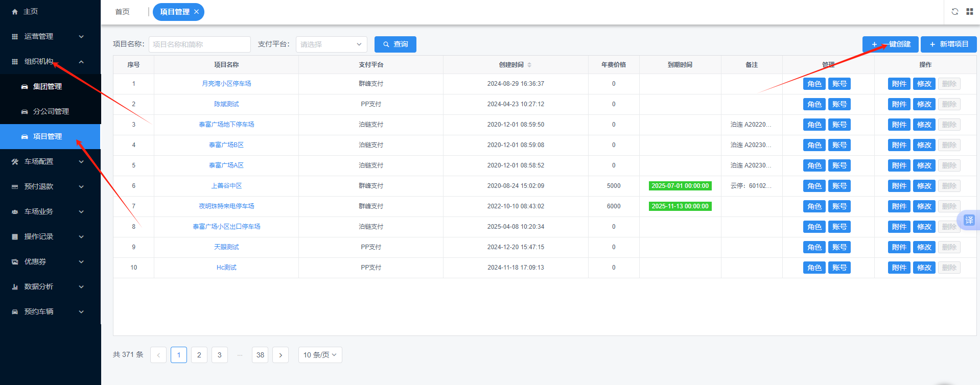Image resolution: width=980 pixels, height=385 pixels.
Task: Click 账号 button for 上善谷中区 row
Action: tap(839, 186)
